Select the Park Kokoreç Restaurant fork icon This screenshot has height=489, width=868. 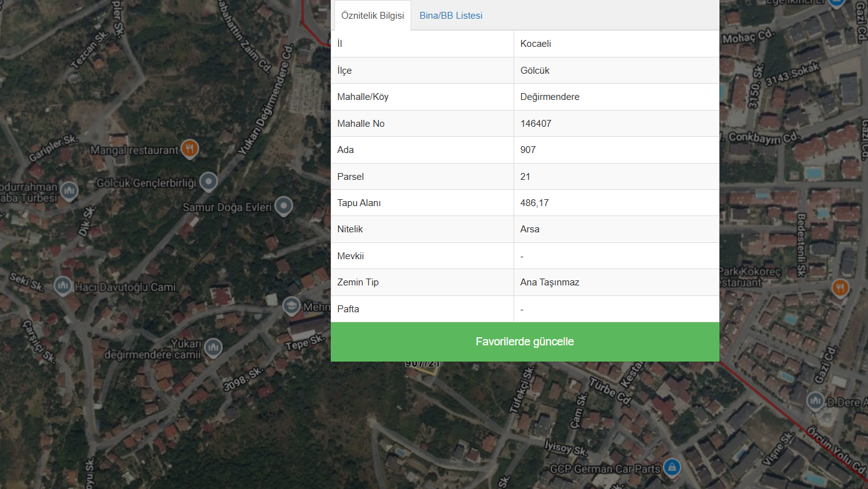pos(841,287)
